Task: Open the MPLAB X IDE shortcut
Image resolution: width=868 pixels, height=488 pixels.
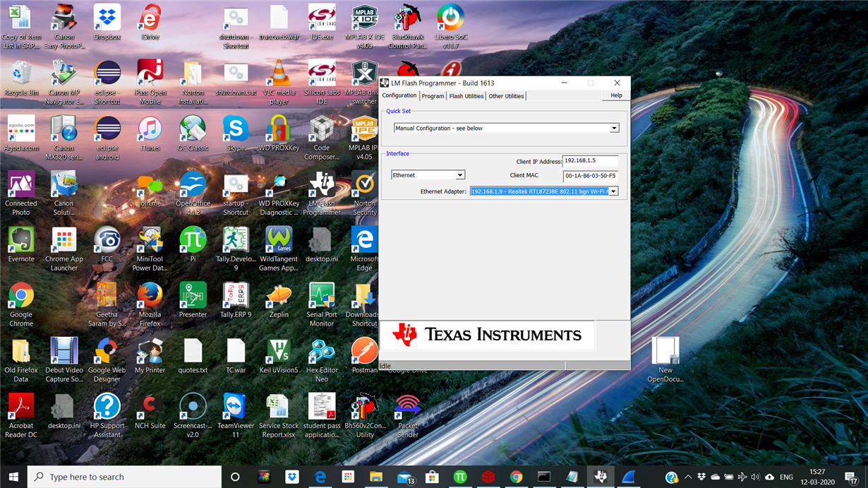Action: pos(364,27)
